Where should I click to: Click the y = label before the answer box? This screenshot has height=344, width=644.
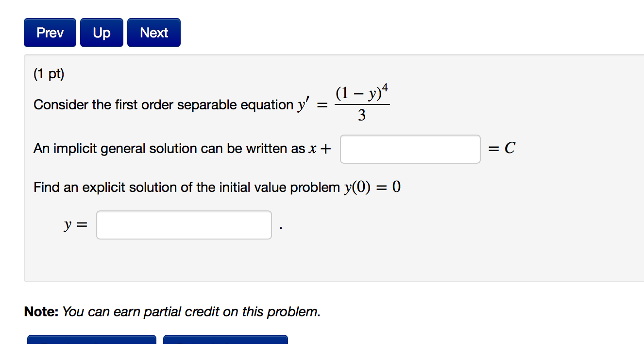(x=76, y=225)
